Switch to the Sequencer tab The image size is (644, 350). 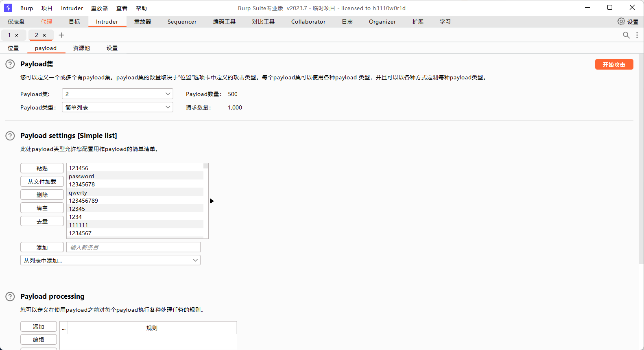(x=182, y=22)
